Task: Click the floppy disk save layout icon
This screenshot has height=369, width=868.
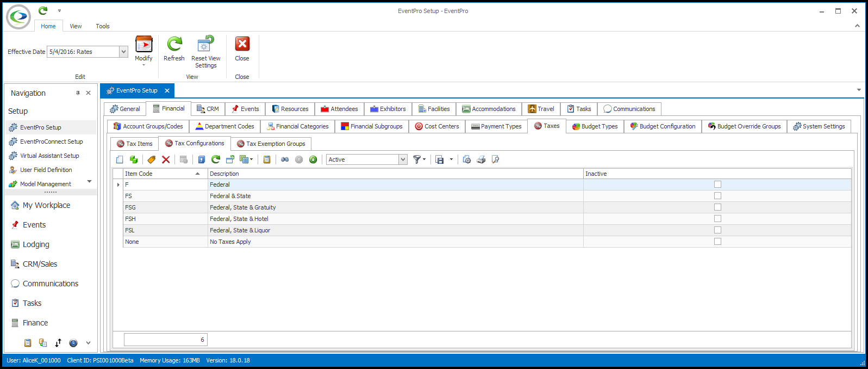Action: point(440,159)
